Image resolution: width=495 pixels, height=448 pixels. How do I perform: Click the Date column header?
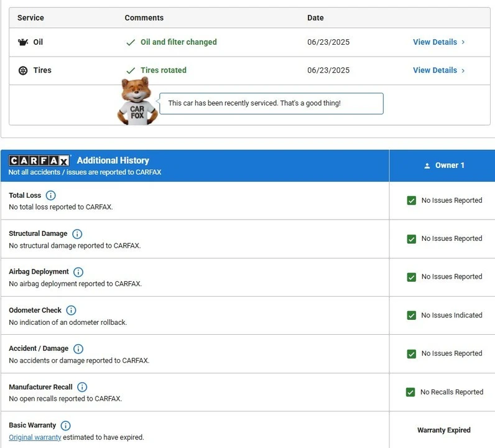coord(315,17)
